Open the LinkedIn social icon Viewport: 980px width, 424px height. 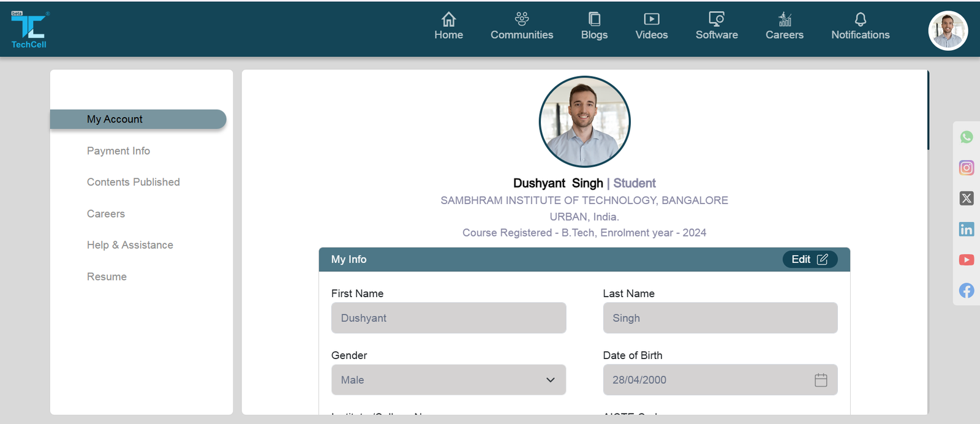click(x=967, y=229)
